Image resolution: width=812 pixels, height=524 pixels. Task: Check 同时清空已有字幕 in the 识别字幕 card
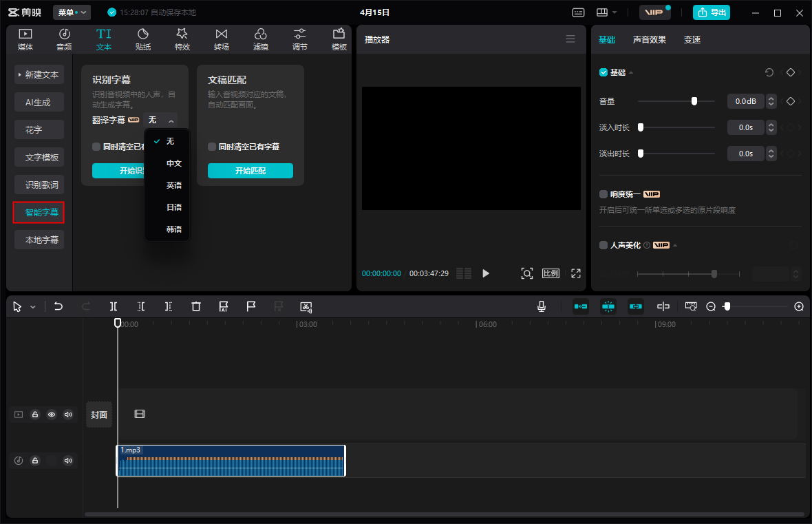[x=96, y=147]
